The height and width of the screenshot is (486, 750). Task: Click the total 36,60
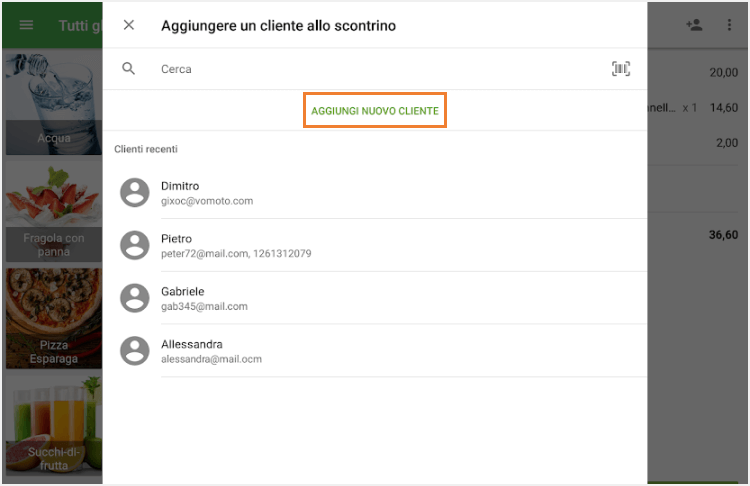(x=723, y=235)
